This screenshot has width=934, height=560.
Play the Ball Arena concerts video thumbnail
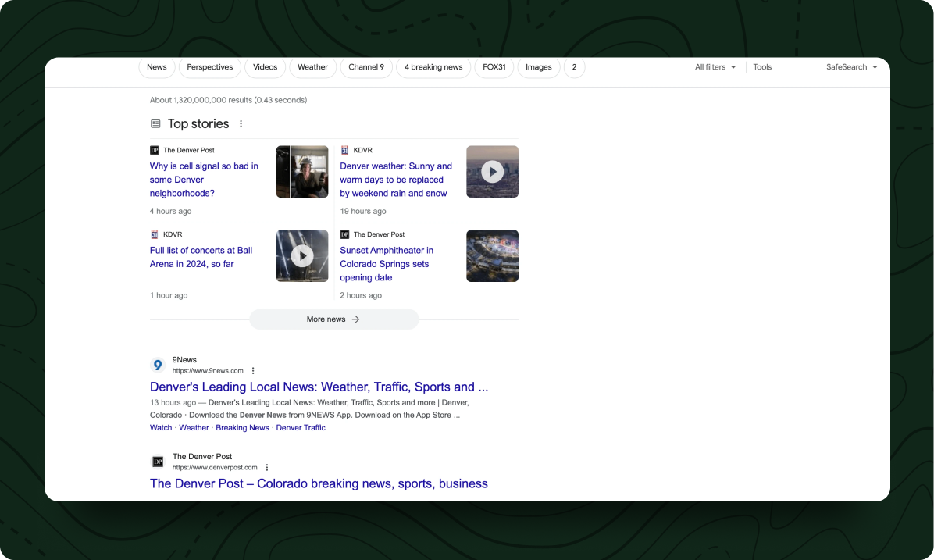302,255
